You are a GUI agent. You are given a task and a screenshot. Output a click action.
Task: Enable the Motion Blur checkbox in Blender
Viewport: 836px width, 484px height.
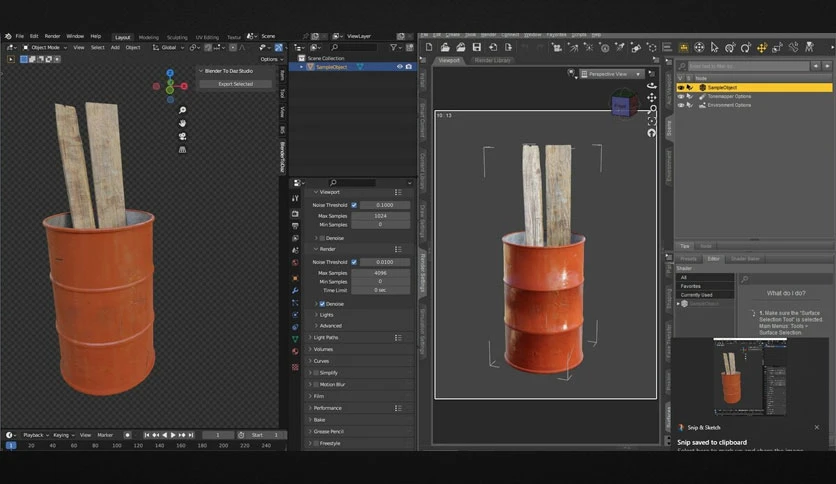tap(316, 385)
